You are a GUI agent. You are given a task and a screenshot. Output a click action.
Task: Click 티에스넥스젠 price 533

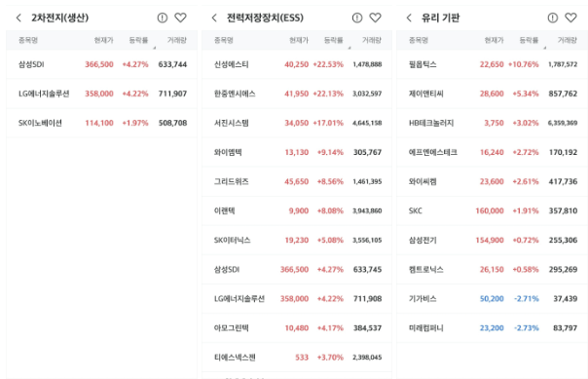302,358
